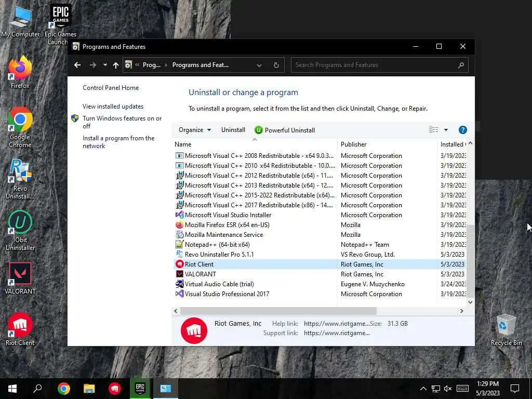Select Mozilla Firefox ESR (x64 en-US)
This screenshot has height=399, width=532.
click(320, 225)
